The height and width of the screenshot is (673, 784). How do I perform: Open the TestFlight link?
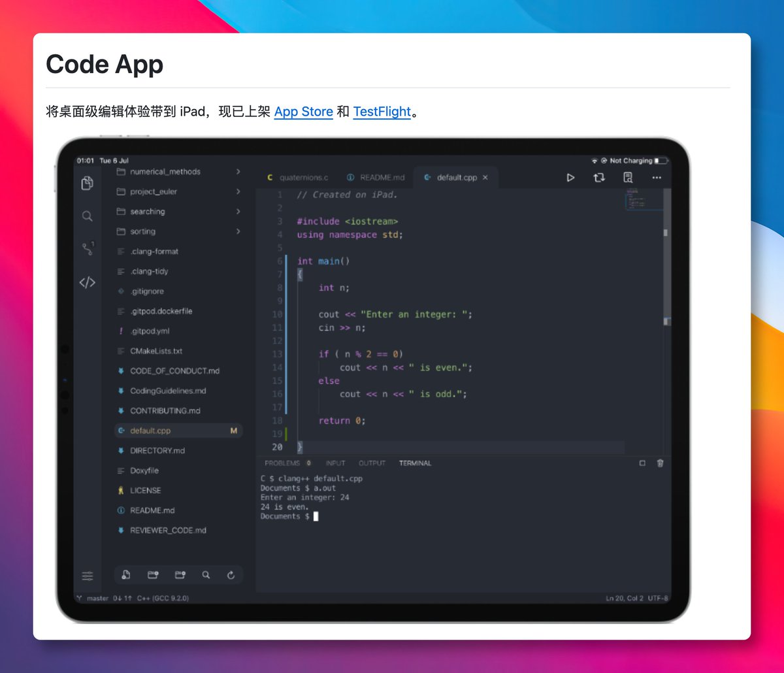click(x=382, y=112)
